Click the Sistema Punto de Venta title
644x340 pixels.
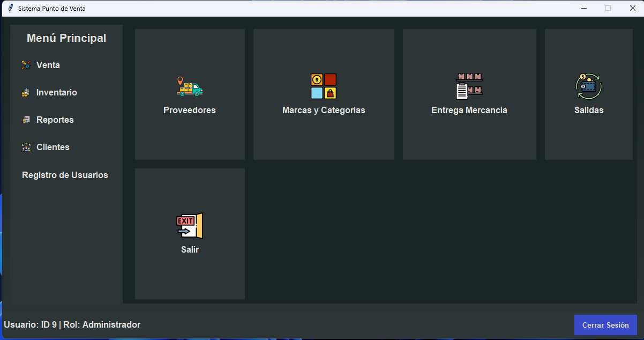coord(51,9)
